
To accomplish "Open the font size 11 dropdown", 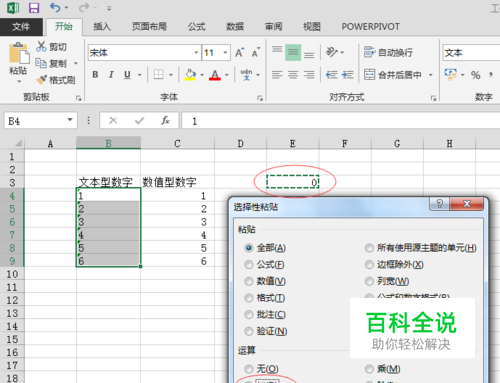I will pyautogui.click(x=225, y=53).
